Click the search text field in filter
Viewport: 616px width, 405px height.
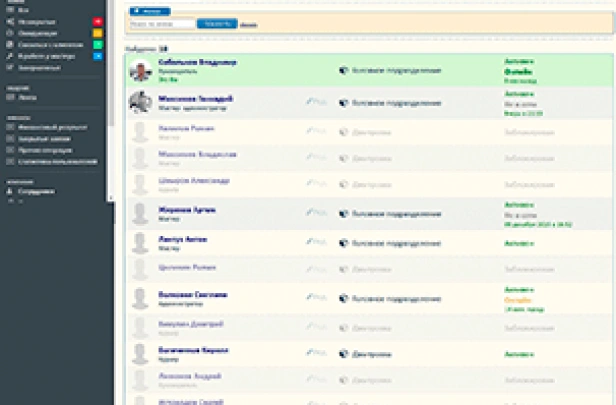[x=155, y=23]
